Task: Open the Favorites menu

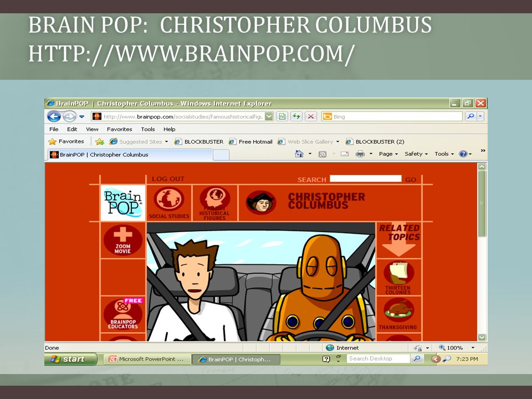Action: coord(120,129)
